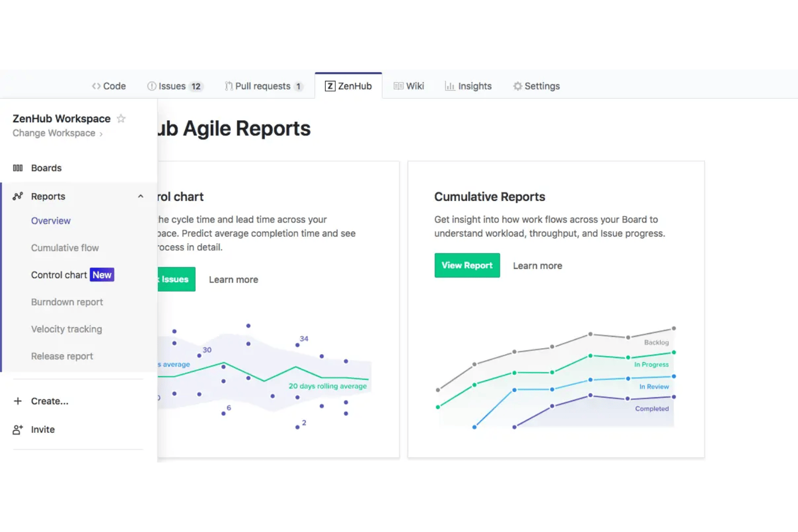Open the Issues tab
798x532 pixels.
tap(175, 86)
